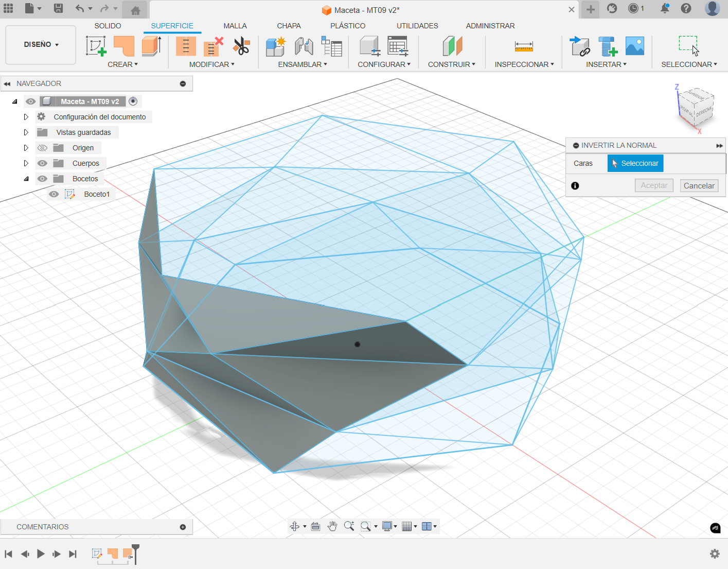Open the user profile avatar
This screenshot has width=728, height=569.
tap(712, 8)
